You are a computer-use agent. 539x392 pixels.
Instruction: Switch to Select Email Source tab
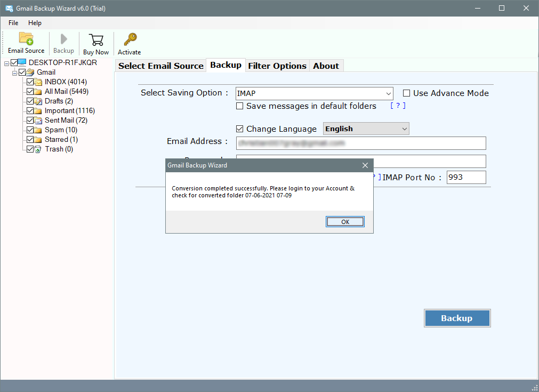coord(161,66)
